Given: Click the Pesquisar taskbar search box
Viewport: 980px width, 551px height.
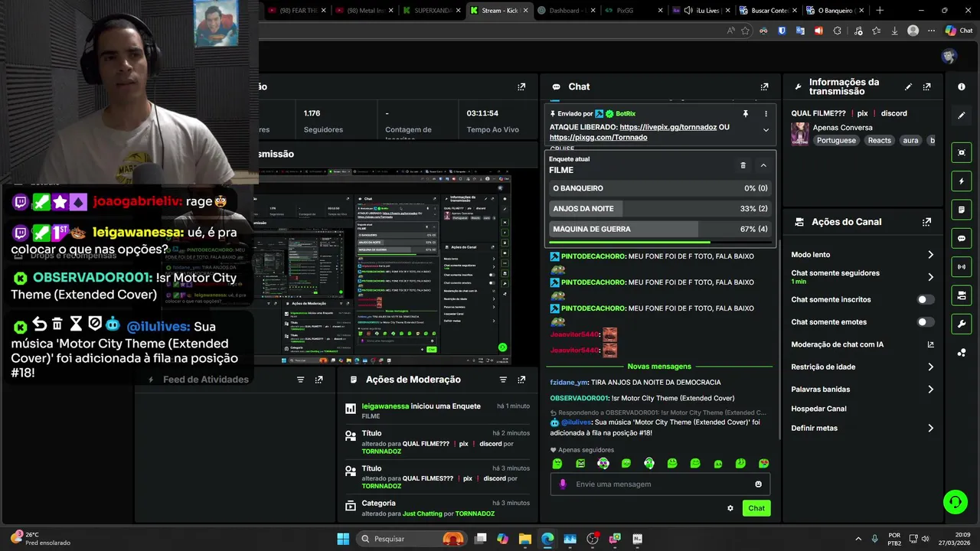Looking at the screenshot, I should tap(410, 539).
